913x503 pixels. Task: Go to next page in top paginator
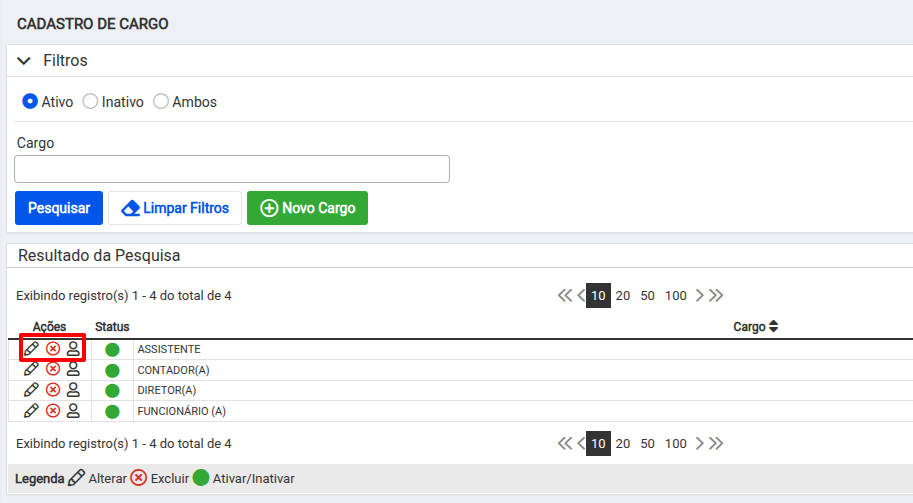(x=699, y=296)
